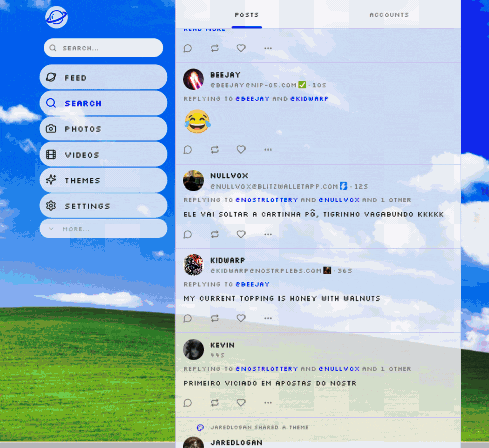Expand the More... sidebar menu
This screenshot has height=448, width=489.
[103, 229]
